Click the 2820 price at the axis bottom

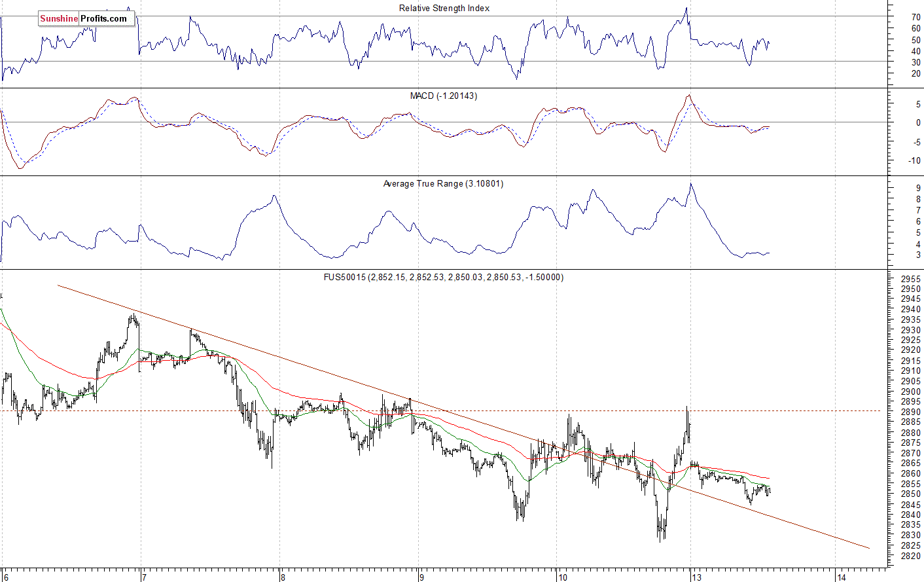[x=910, y=556]
